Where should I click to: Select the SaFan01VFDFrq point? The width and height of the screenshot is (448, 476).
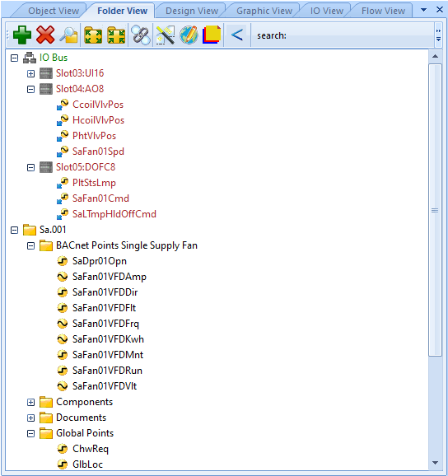tap(105, 324)
